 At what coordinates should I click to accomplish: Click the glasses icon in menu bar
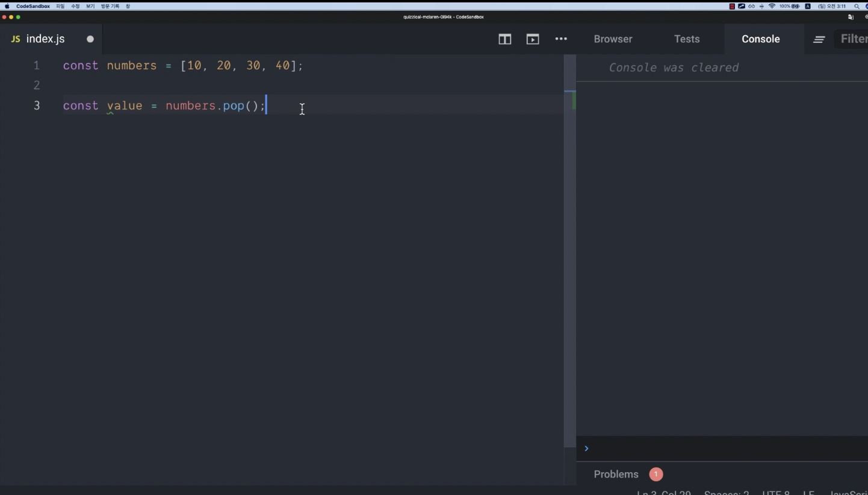[751, 6]
